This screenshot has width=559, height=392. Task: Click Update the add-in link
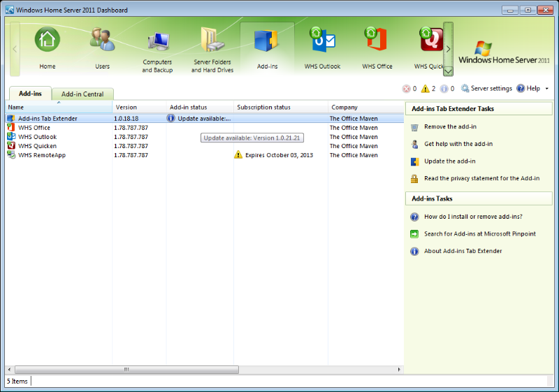click(450, 161)
